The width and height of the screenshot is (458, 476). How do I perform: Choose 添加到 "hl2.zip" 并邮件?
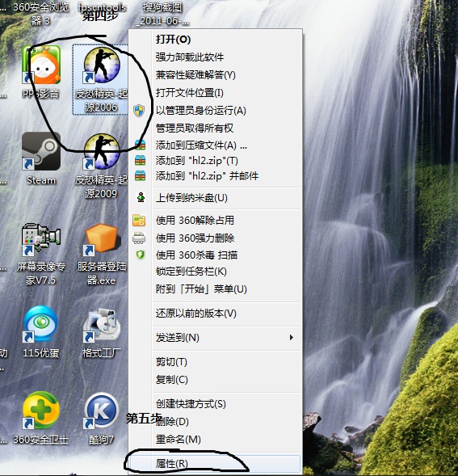[207, 176]
